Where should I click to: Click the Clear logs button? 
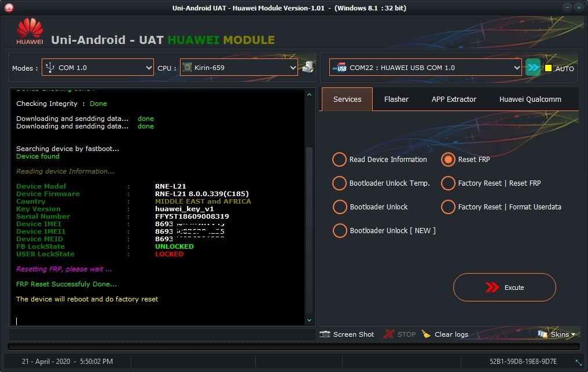(x=445, y=334)
